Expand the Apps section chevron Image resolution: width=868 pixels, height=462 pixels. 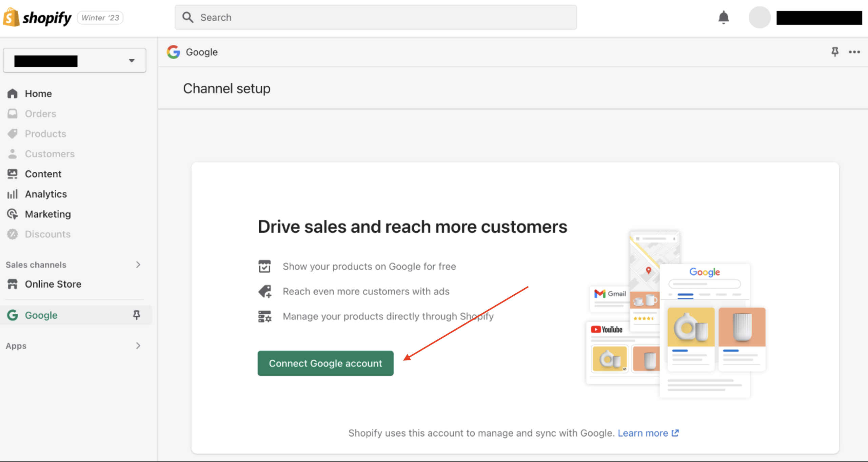(x=138, y=345)
